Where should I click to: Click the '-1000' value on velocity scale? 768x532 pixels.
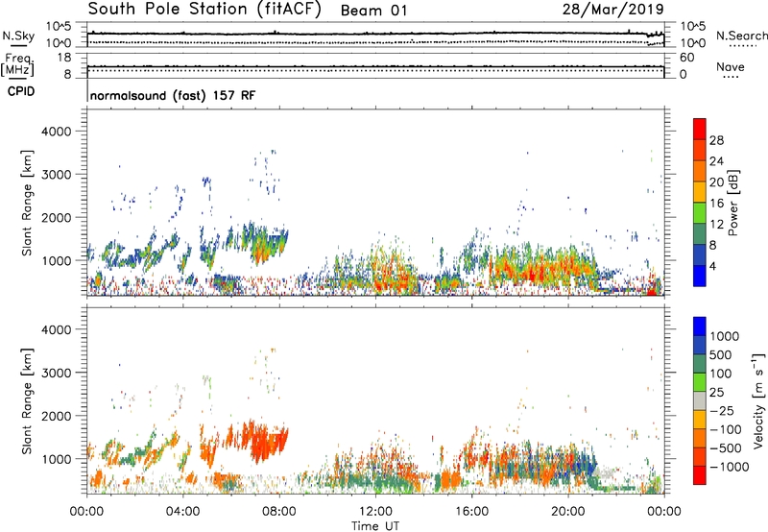coord(730,467)
